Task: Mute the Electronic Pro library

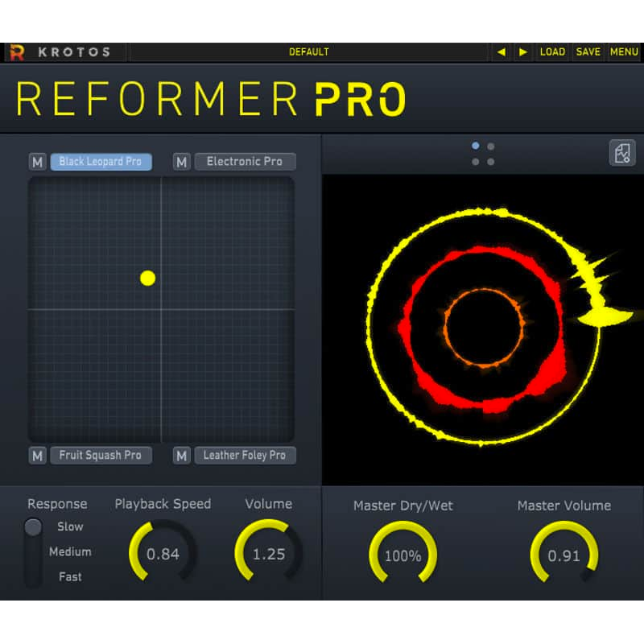Action: (x=182, y=162)
